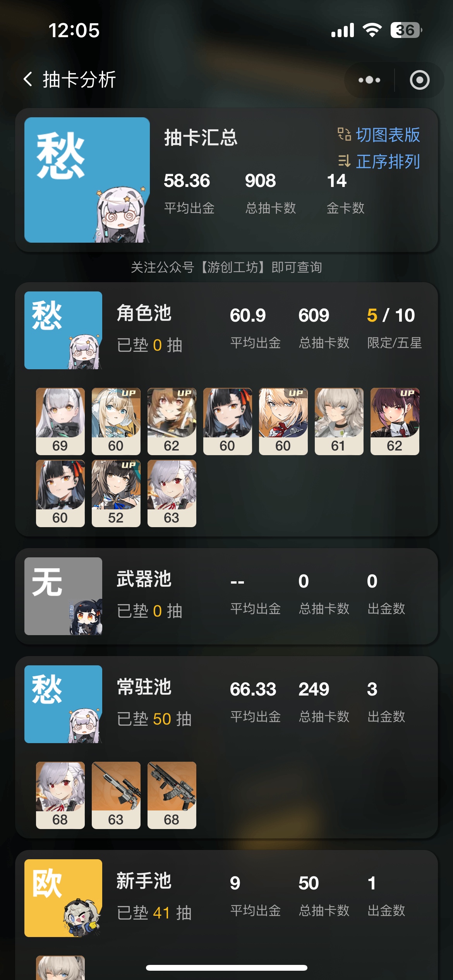Select the submachine gun weapon card 68
Screen dimensions: 453x980
pyautogui.click(x=172, y=795)
